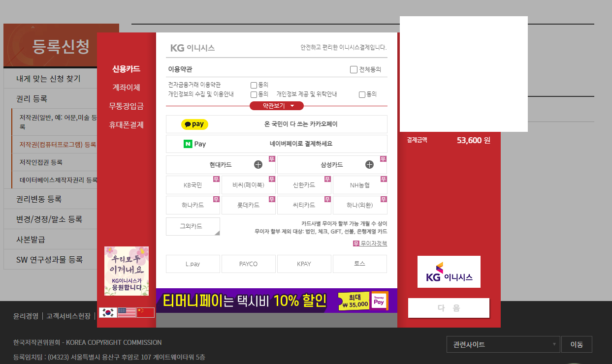Click the 53,600 원 payment amount

coord(474,140)
